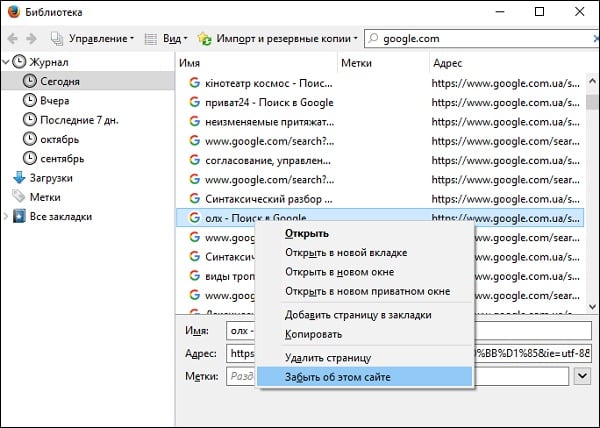Open the Вид dropdown menu
Image resolution: width=600 pixels, height=428 pixels.
tap(166, 39)
